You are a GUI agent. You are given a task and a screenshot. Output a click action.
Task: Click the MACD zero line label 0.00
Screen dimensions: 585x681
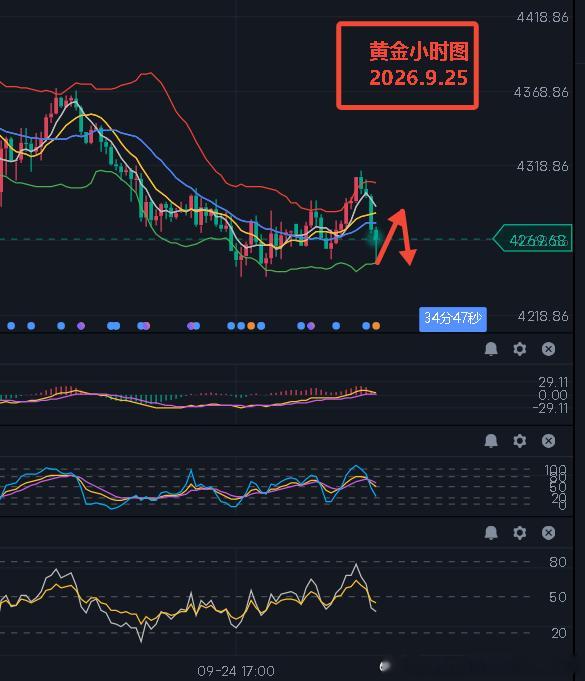pyautogui.click(x=553, y=395)
